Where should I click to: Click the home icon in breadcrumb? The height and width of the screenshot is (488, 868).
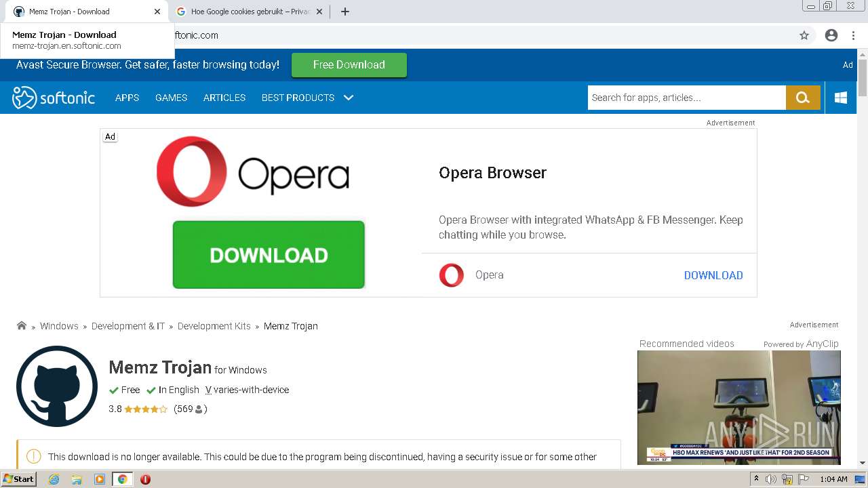pos(22,325)
